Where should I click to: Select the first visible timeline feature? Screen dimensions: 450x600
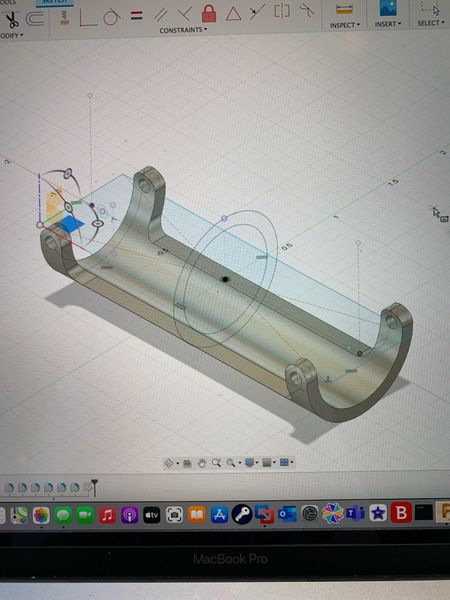[9, 488]
